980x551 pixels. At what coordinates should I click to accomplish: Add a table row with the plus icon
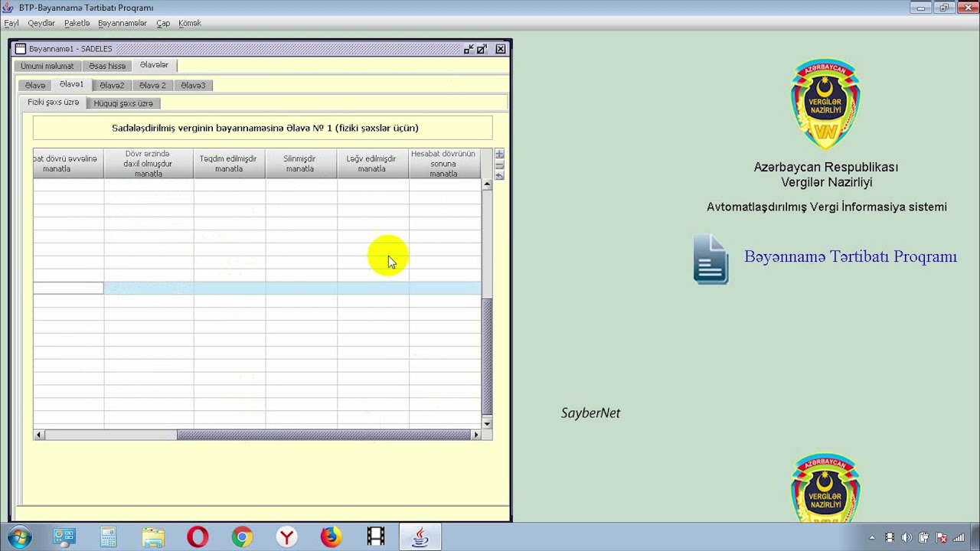pos(500,154)
